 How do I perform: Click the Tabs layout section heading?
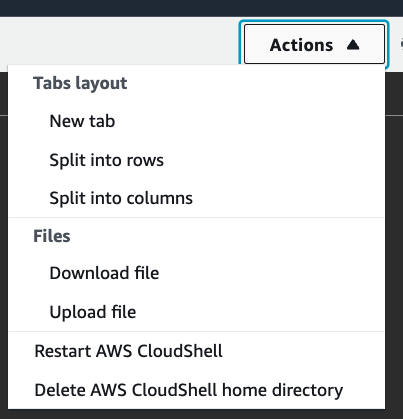(x=80, y=83)
